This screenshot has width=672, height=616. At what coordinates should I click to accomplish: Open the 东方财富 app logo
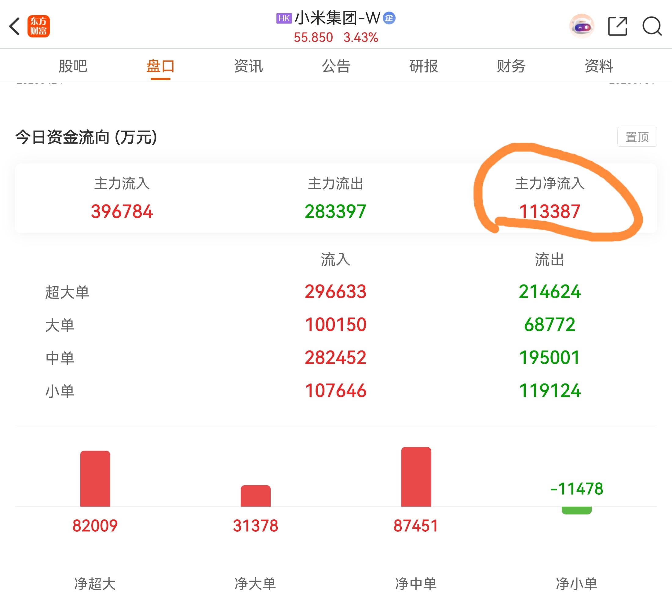click(x=39, y=26)
